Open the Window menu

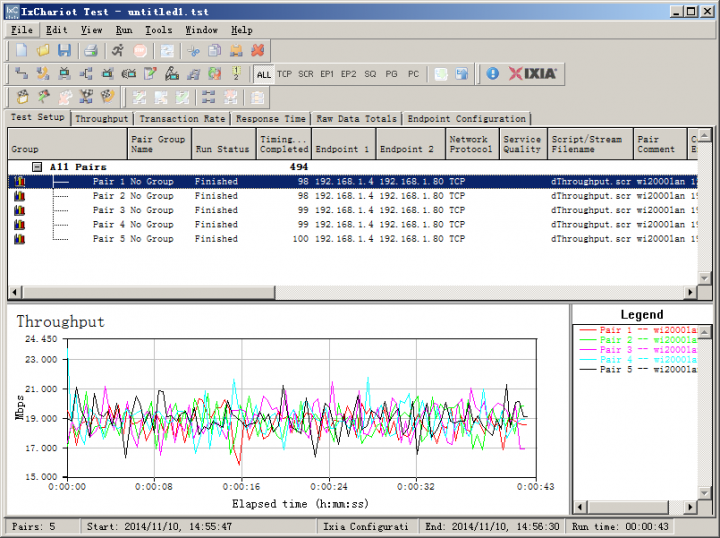pos(201,30)
